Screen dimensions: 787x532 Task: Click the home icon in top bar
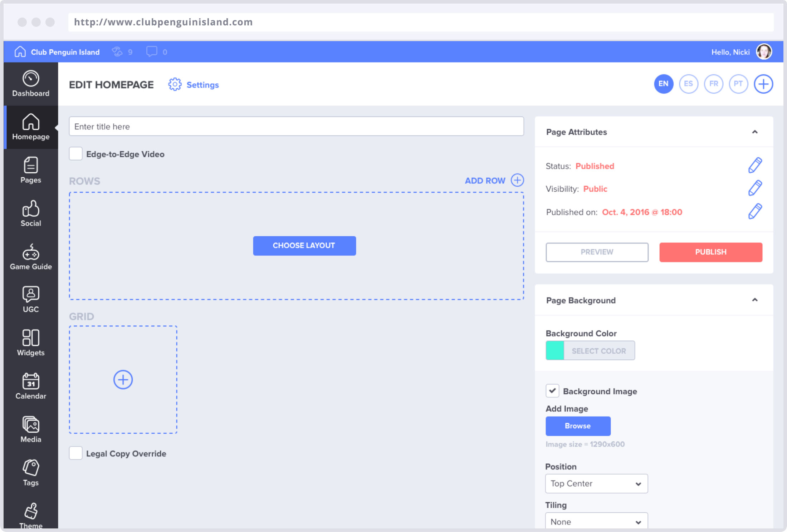point(20,52)
